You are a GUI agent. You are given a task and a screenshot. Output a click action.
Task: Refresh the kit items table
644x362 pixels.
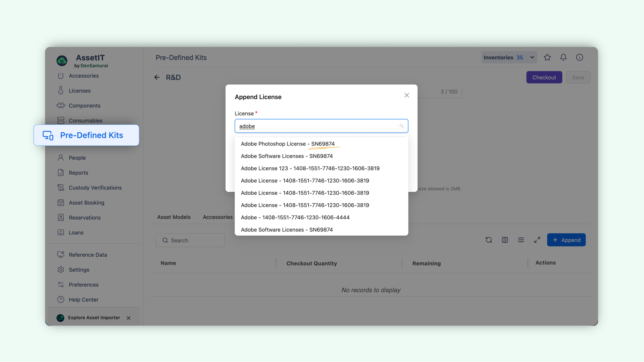click(489, 240)
